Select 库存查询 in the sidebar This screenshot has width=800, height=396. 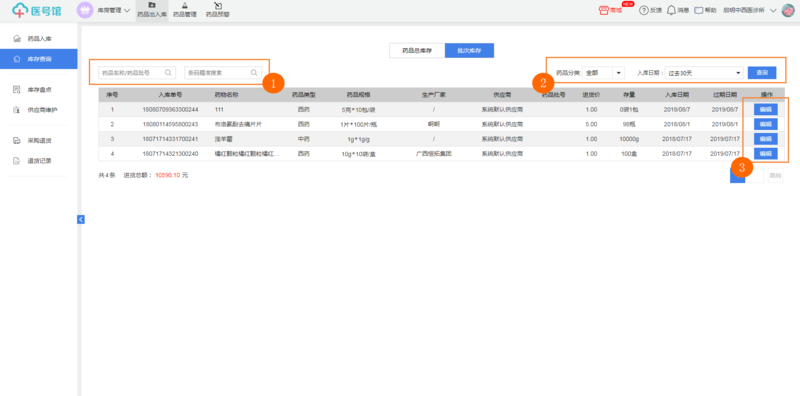tap(39, 59)
